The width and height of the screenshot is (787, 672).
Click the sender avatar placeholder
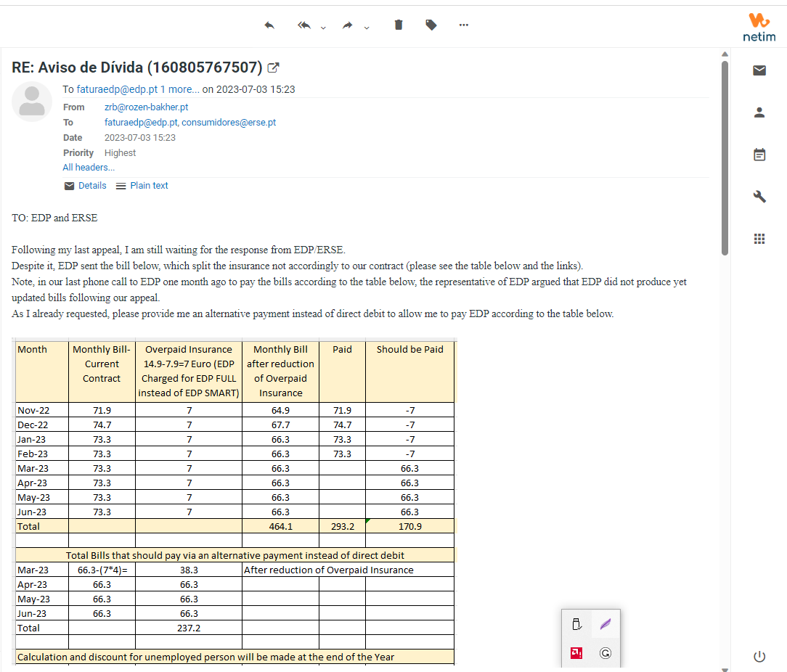(x=32, y=102)
